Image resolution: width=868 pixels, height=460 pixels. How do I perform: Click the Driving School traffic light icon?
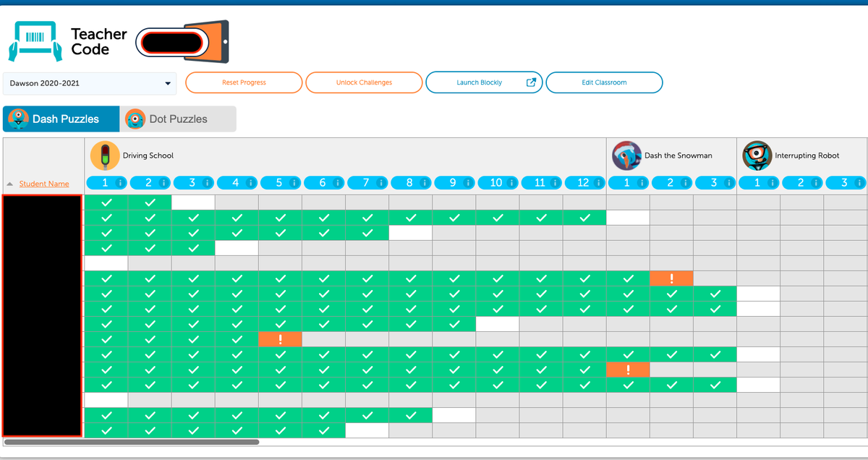click(105, 156)
